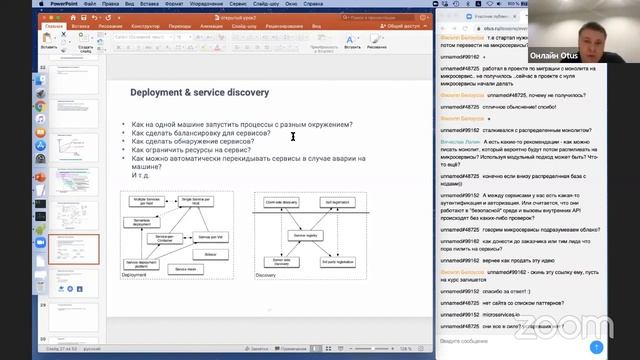This screenshot has width=640, height=360.
Task: Open the Вид menu in menu bar
Action: pos(129,4)
